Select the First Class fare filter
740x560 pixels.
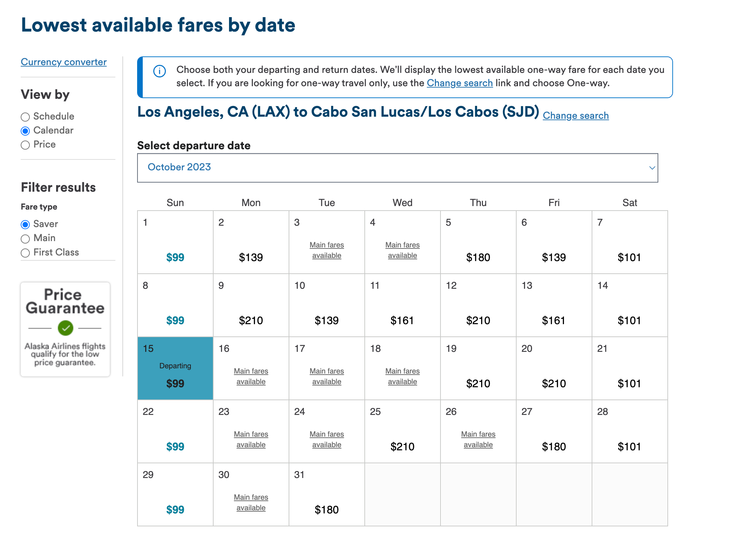pos(25,253)
